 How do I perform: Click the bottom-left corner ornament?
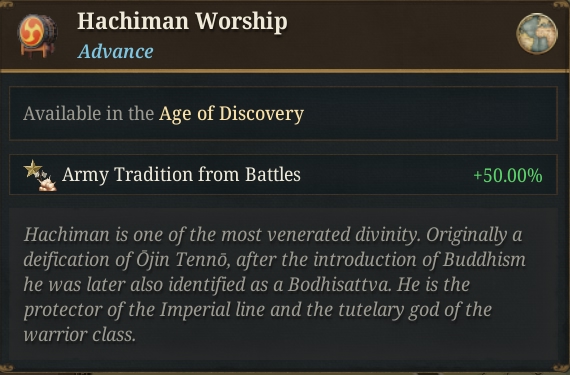coord(7,368)
